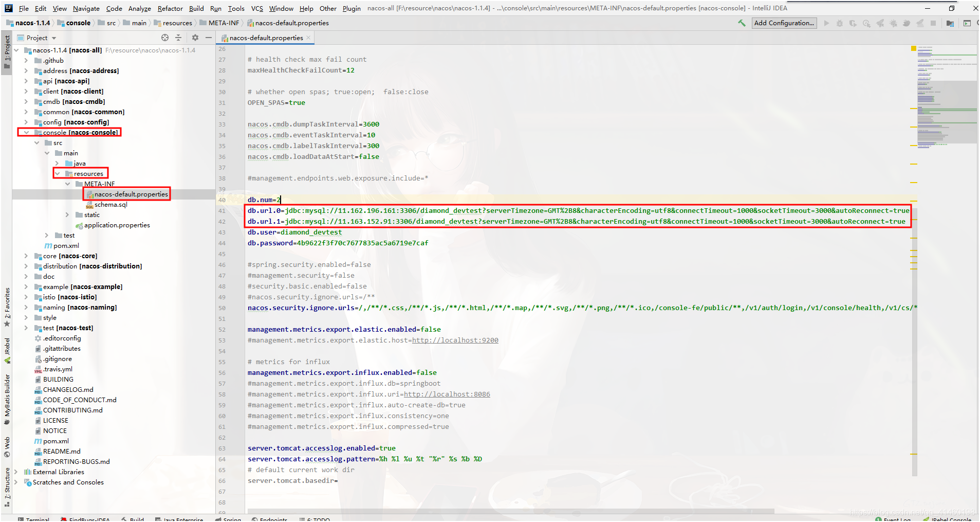Select README.md in project tree
This screenshot has height=522, width=980.
pyautogui.click(x=57, y=451)
